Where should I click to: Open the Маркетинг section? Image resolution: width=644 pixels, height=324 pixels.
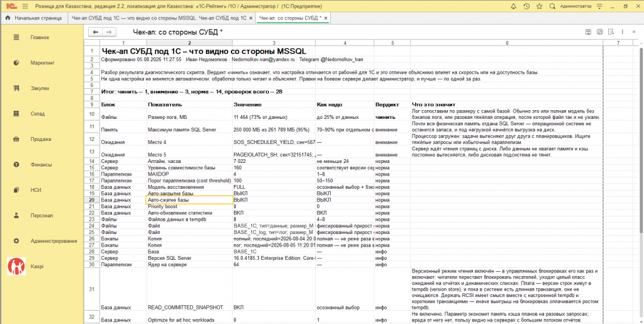coord(42,63)
